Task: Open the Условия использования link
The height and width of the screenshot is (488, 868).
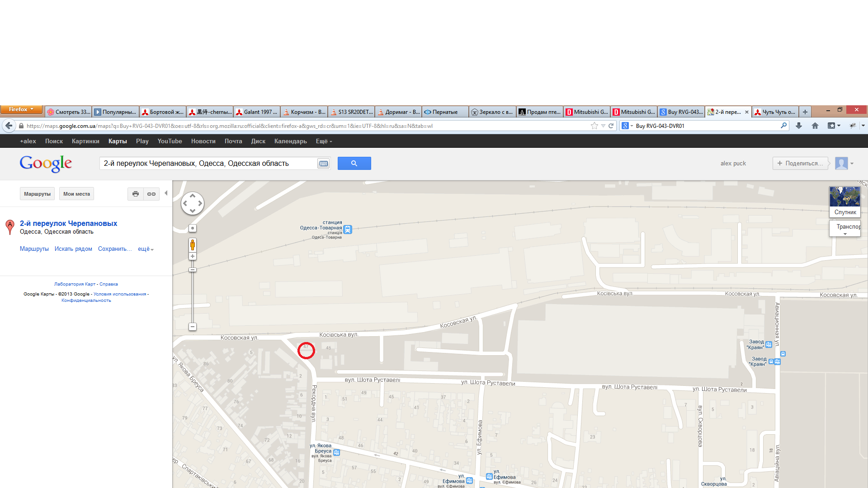Action: click(120, 294)
